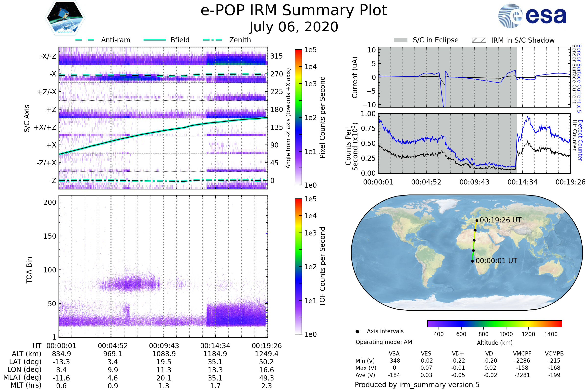Click the S/C in Eclipse gray swatch
Viewport: 588px width, 392px height.
coord(400,40)
